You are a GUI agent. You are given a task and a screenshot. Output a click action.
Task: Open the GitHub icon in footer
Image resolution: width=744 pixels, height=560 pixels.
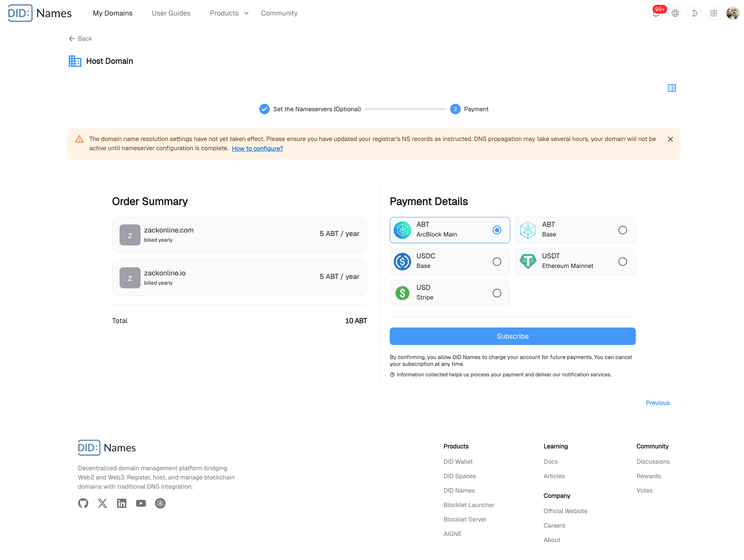(x=83, y=503)
